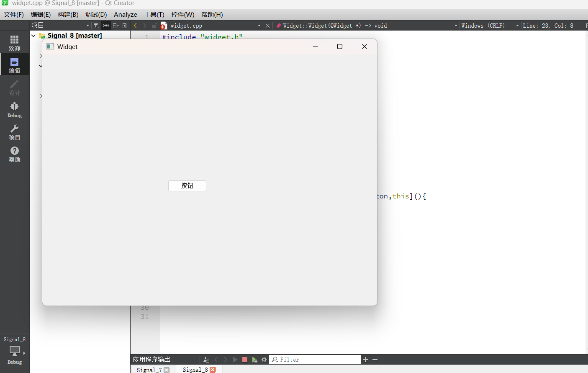588x373 pixels.
Task: Open 控件(W) menu
Action: (183, 15)
